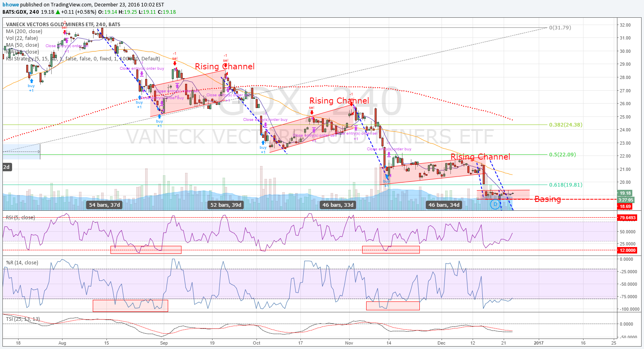Select the '54 bars, 37d' measurement label

click(x=104, y=205)
